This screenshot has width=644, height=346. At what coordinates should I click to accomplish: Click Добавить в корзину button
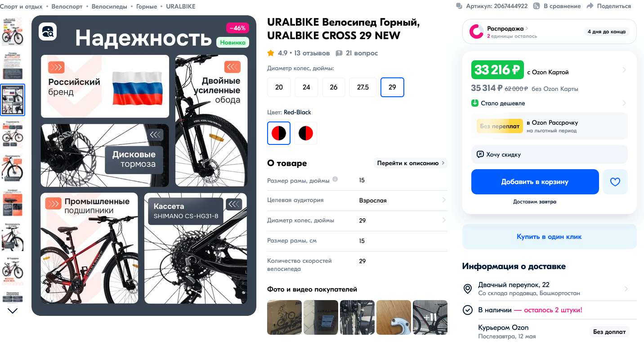coord(535,182)
